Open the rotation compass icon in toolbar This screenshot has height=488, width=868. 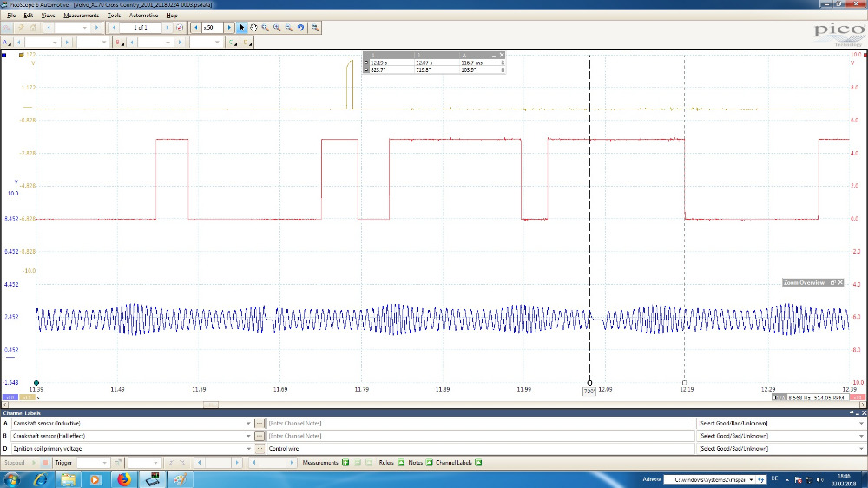[180, 28]
